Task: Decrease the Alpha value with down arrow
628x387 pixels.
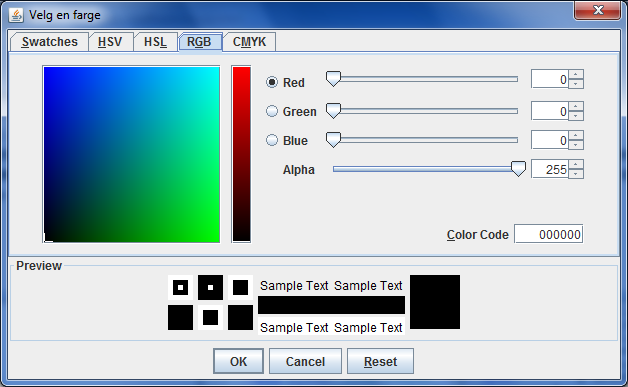Action: pos(576,174)
